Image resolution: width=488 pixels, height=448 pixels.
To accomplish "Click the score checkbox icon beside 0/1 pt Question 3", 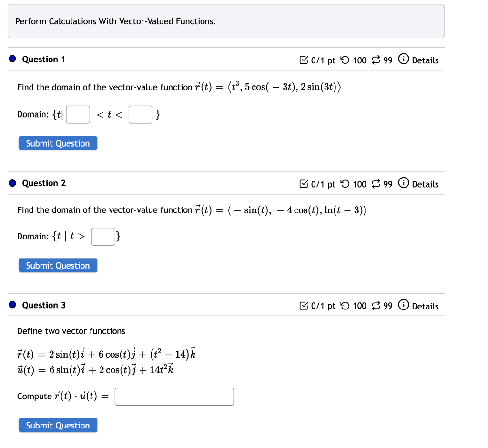I will [304, 306].
